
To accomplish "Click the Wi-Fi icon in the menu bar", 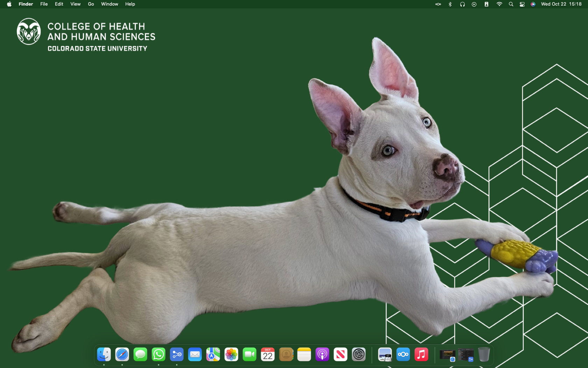I will (499, 4).
